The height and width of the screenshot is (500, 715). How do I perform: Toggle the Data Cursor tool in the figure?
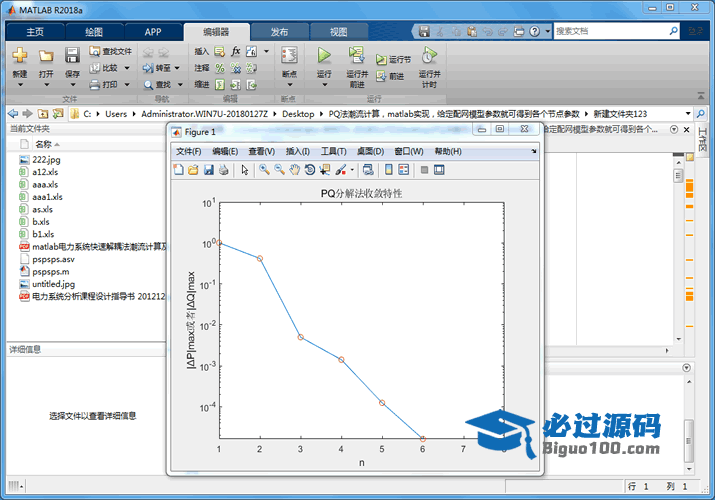(325, 170)
